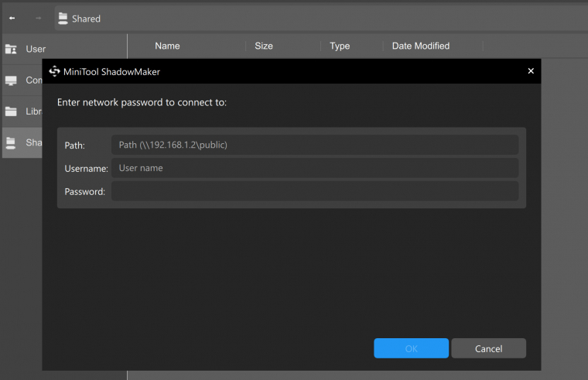The image size is (588, 380).
Task: Click the MiniTool ShadowMaker logo icon
Action: (x=54, y=71)
